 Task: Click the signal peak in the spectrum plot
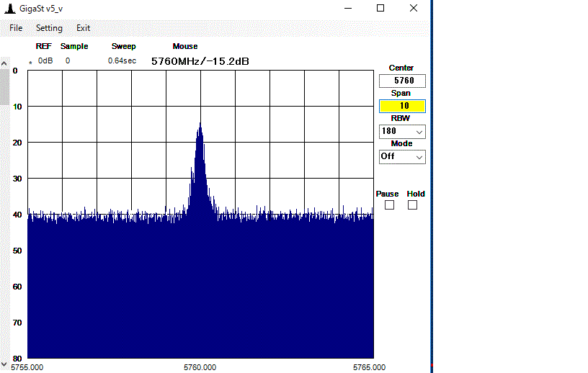coord(200,125)
